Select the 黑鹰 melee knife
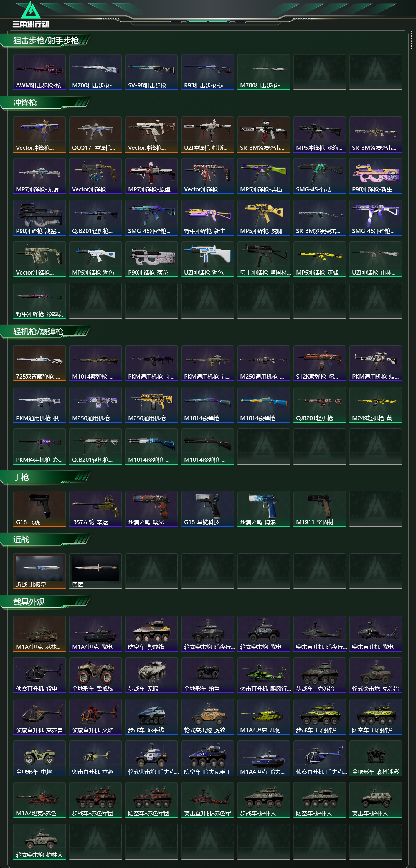Viewport: 416px width, 868px height. point(95,571)
